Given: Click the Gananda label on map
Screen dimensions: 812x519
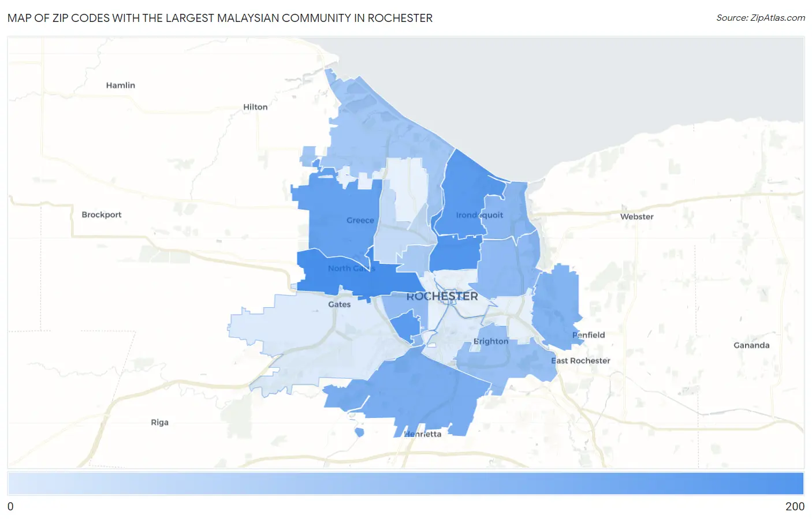Looking at the screenshot, I should point(751,345).
